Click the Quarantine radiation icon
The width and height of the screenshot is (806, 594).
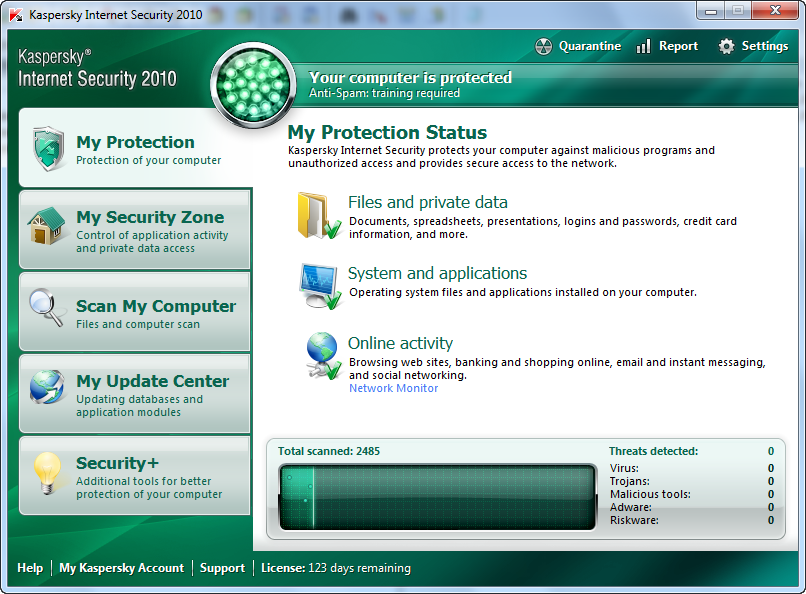[x=543, y=46]
